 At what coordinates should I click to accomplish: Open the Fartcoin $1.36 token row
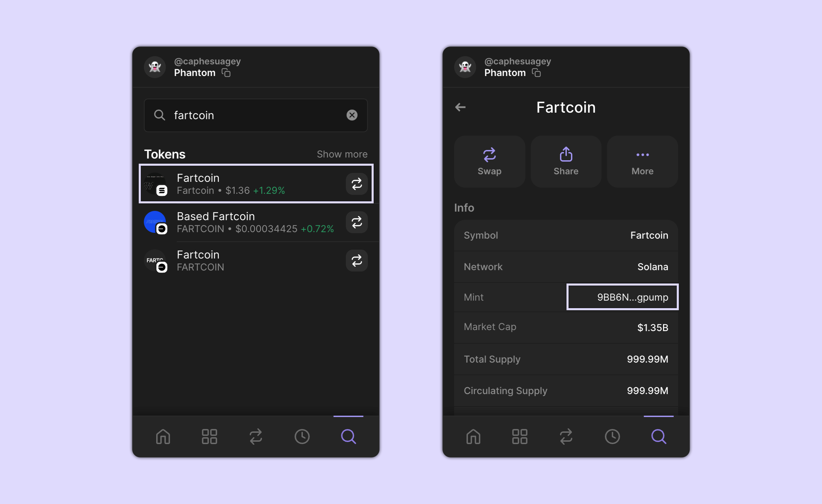pyautogui.click(x=256, y=184)
